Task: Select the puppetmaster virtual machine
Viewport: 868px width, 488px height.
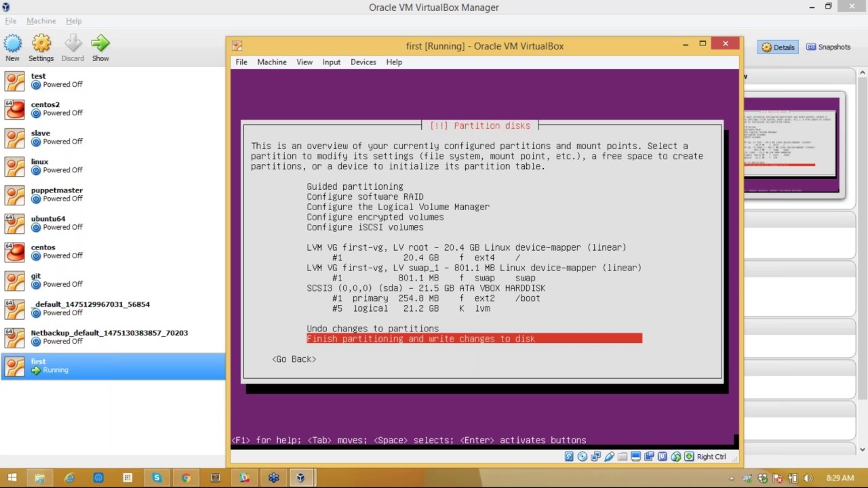Action: pyautogui.click(x=113, y=195)
